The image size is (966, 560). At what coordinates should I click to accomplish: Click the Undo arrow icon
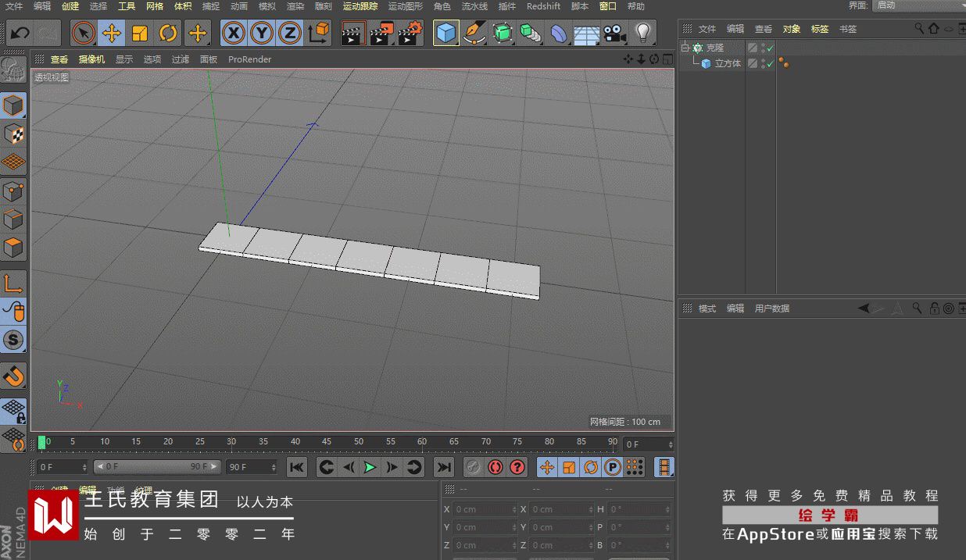20,33
